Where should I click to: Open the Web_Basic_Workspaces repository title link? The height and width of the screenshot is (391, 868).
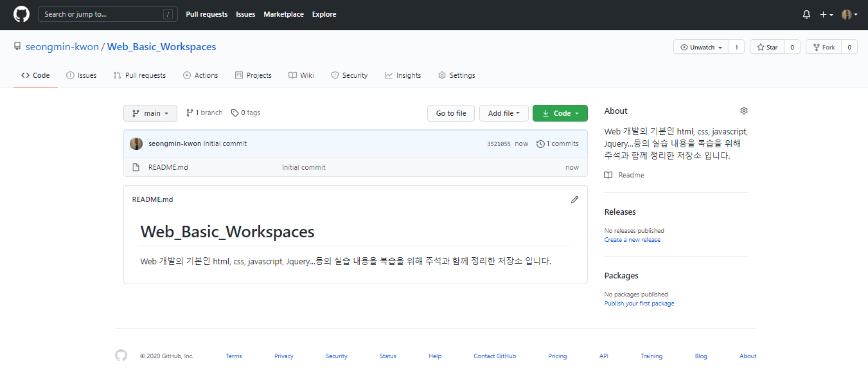(x=161, y=47)
